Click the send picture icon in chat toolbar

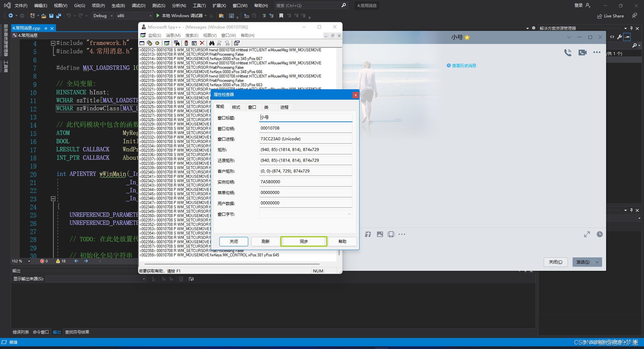[380, 234]
